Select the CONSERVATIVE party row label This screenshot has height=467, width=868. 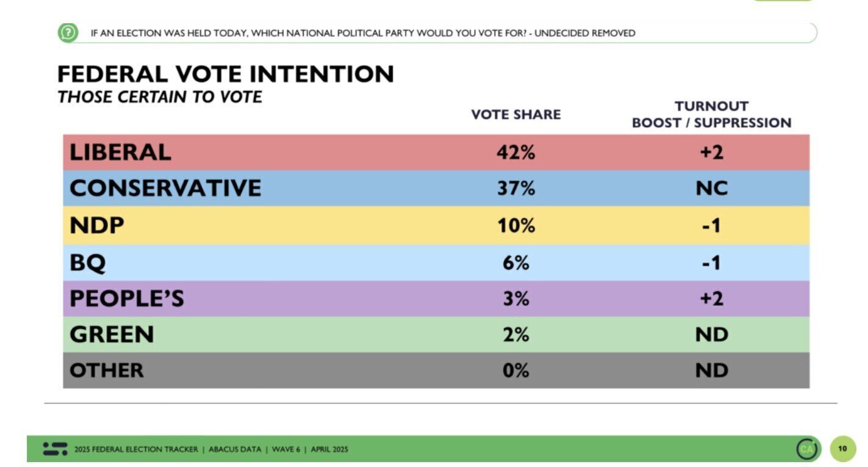(165, 188)
